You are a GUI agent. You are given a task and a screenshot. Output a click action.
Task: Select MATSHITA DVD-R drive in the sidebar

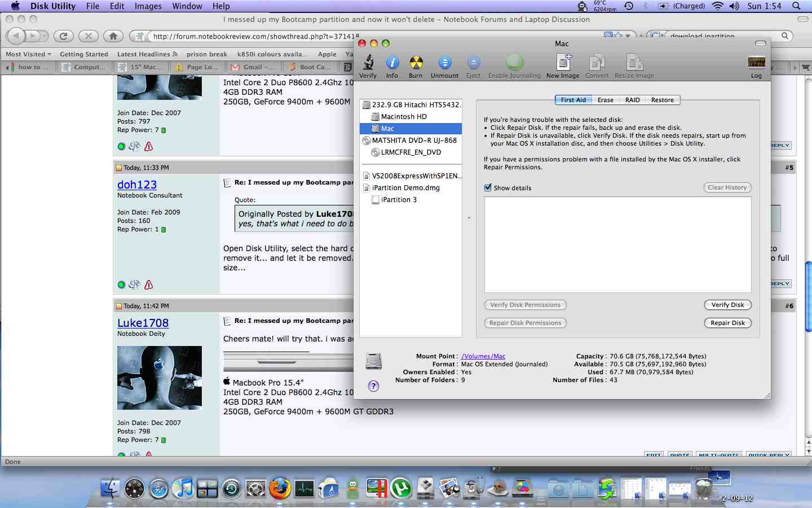click(411, 140)
